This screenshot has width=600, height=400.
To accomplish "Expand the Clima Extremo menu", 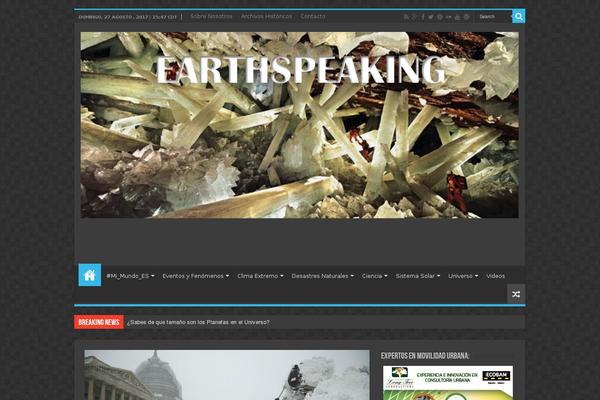I will coord(260,276).
